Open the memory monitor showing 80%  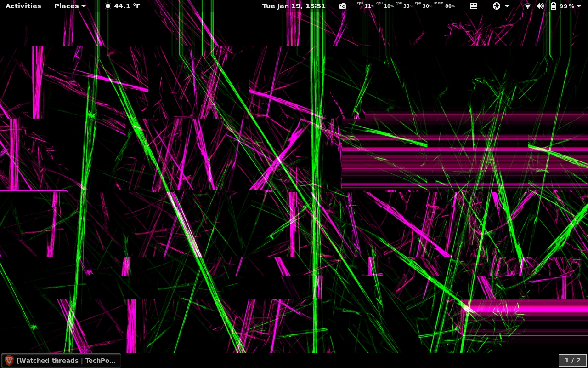(444, 6)
